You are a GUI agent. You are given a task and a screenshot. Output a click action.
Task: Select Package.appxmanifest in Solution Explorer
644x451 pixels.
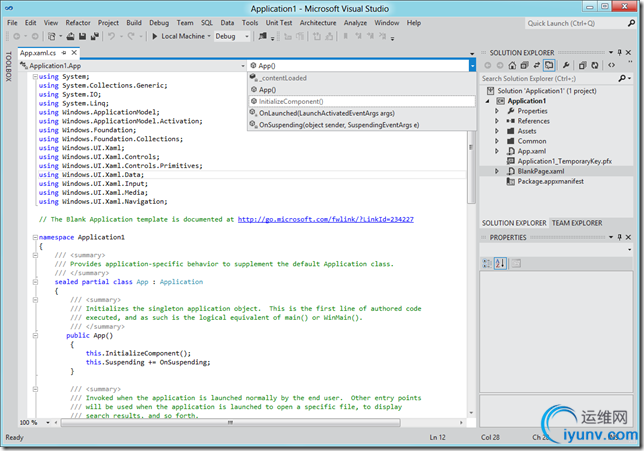point(550,181)
